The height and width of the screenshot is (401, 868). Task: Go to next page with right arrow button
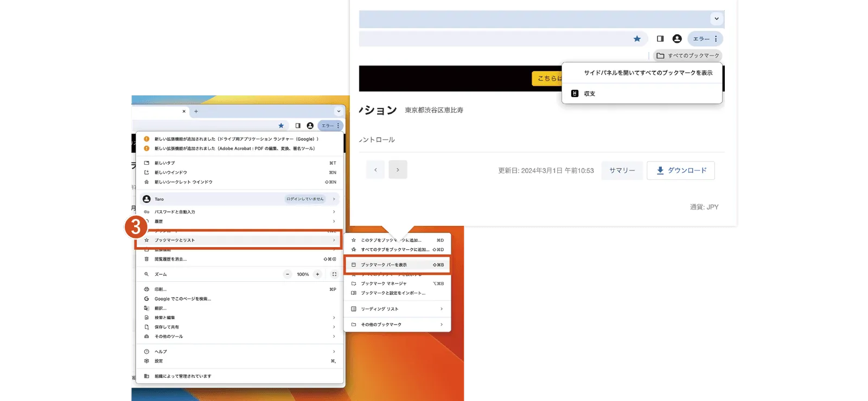pos(398,170)
